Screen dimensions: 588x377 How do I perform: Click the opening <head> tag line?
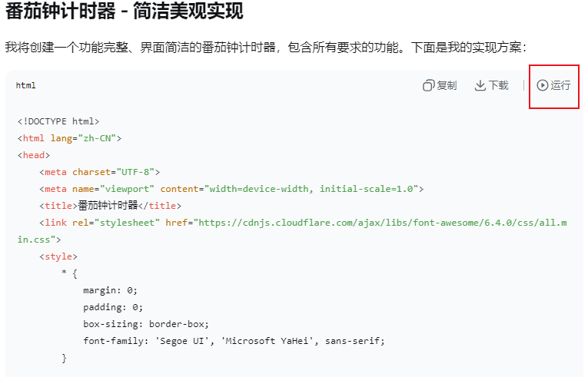(x=34, y=155)
